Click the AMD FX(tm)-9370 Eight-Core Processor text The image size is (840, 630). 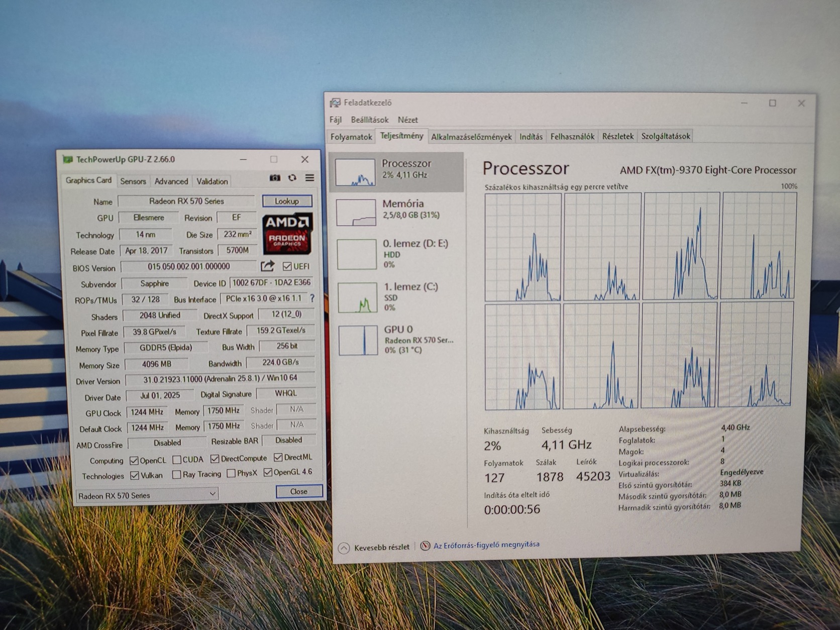pos(708,170)
